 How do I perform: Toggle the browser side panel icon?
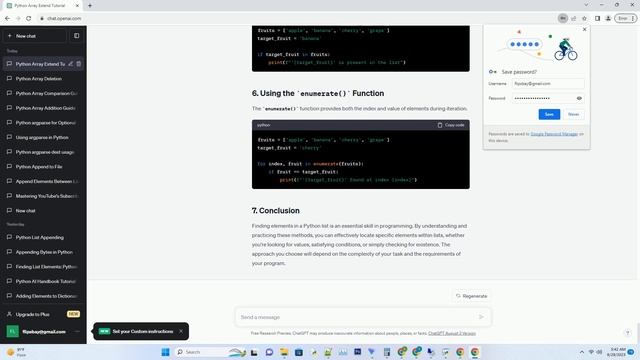tap(597, 18)
